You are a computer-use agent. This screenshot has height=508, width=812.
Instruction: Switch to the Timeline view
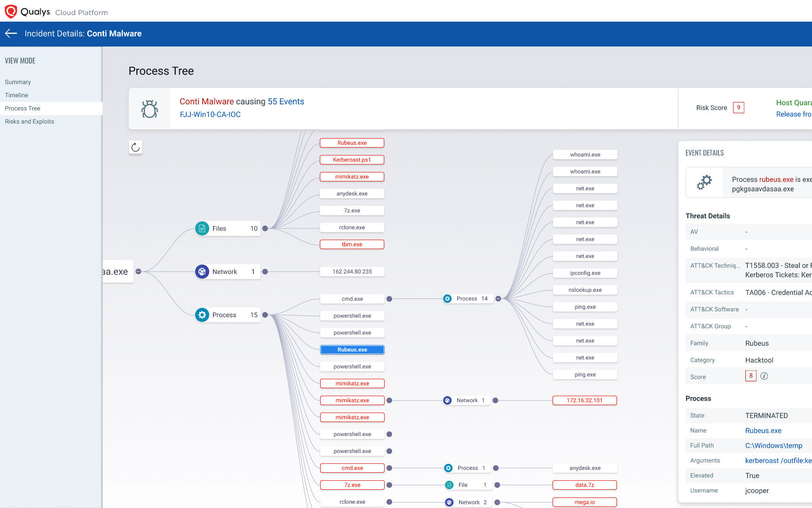pyautogui.click(x=16, y=95)
